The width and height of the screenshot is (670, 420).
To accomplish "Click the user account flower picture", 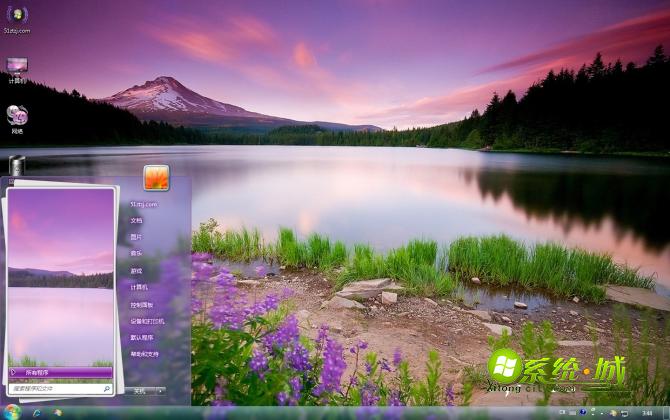I will (156, 178).
